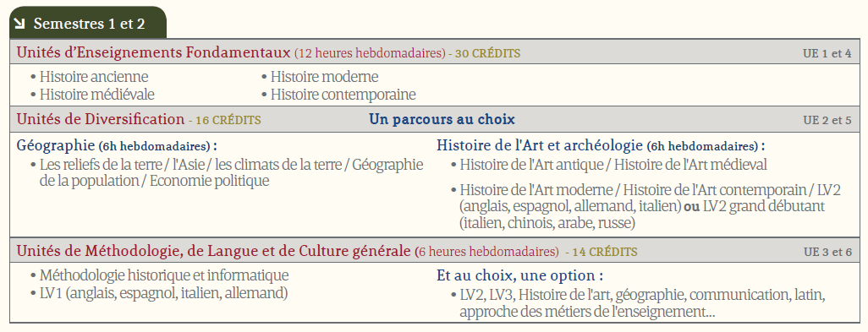Viewport: 868px width, 332px height.
Task: Click the Economie politique text
Action: point(209,181)
